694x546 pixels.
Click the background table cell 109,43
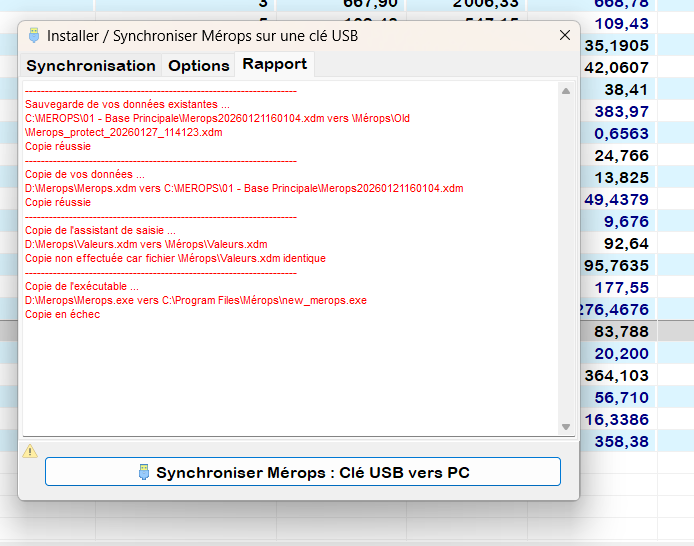[621, 23]
